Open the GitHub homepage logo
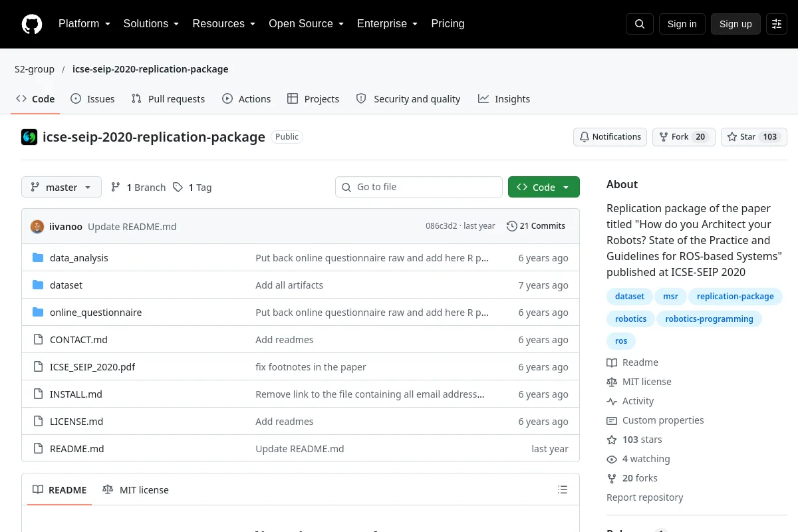Viewport: 798px width, 532px height. pos(32,24)
